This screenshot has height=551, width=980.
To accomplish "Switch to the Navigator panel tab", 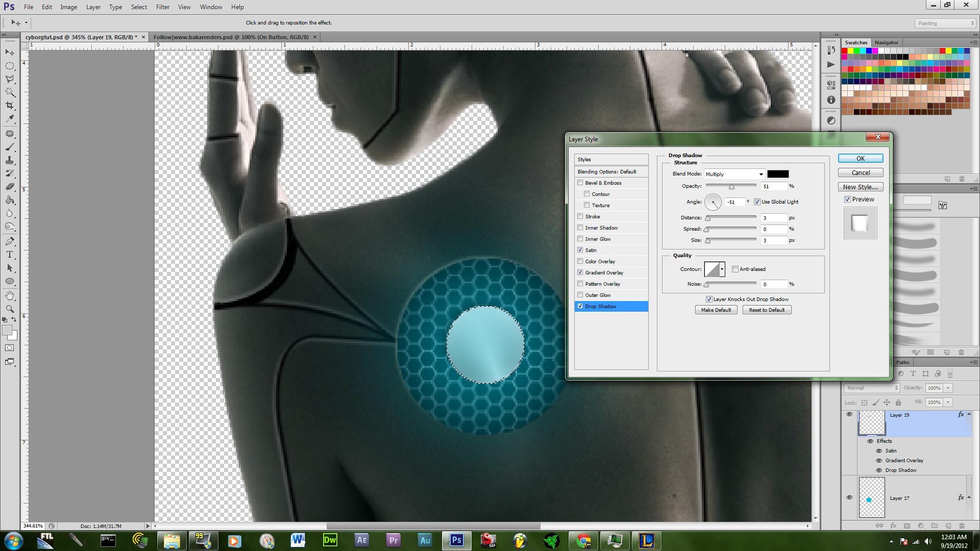I will click(886, 42).
